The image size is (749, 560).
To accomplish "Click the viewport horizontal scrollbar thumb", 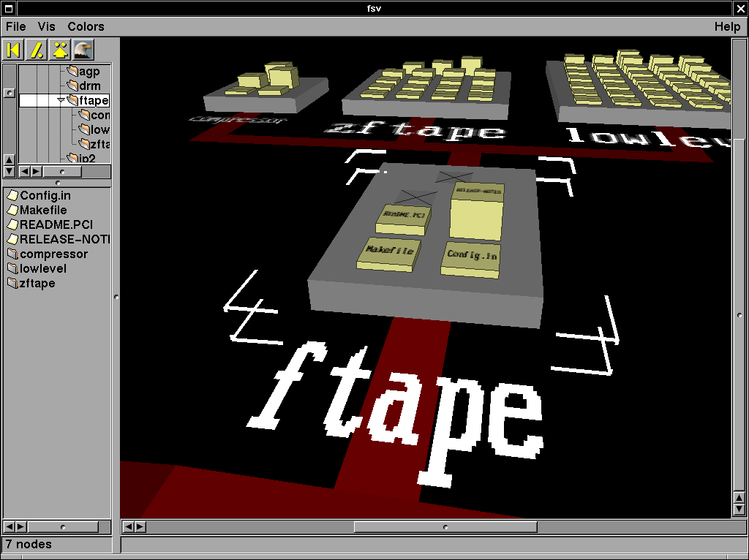I will click(x=445, y=526).
